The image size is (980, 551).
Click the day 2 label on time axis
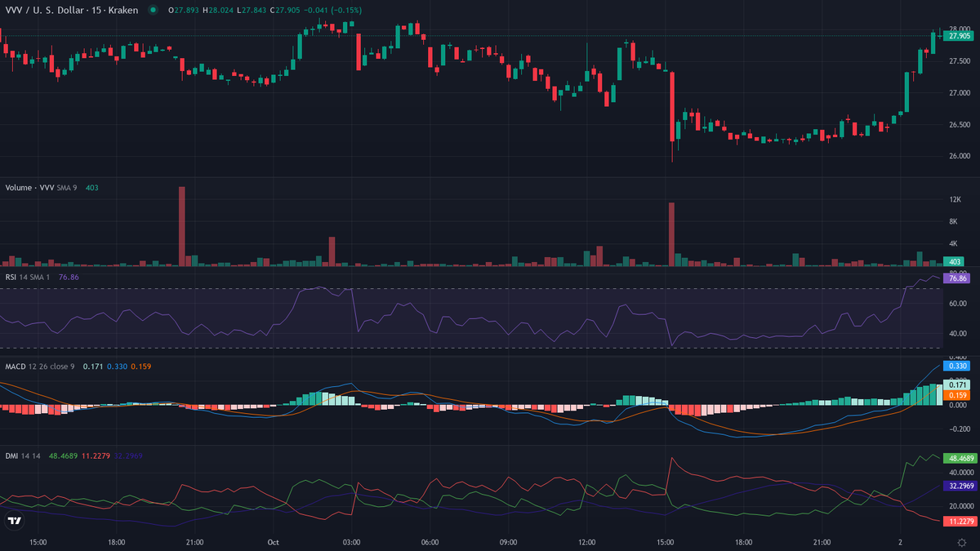point(900,542)
